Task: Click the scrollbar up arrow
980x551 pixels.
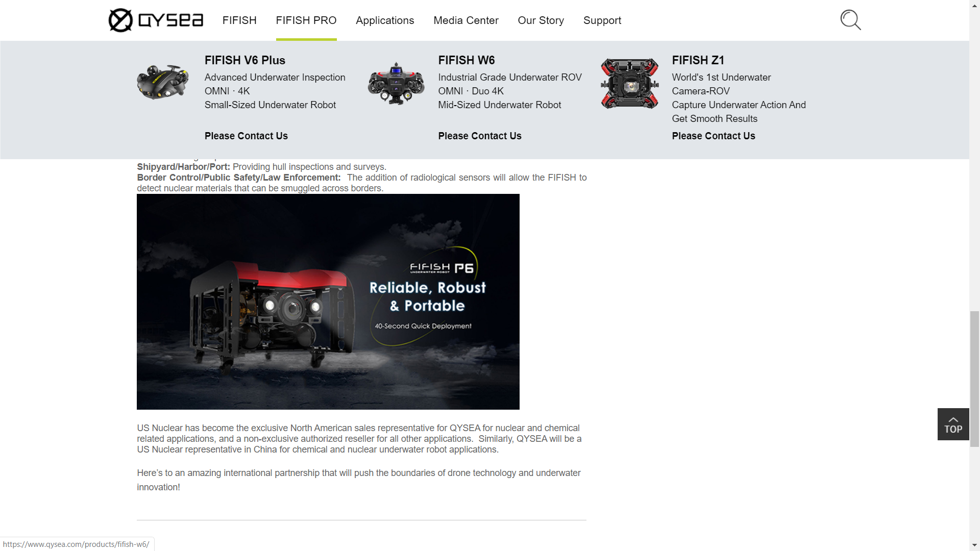Action: point(974,5)
